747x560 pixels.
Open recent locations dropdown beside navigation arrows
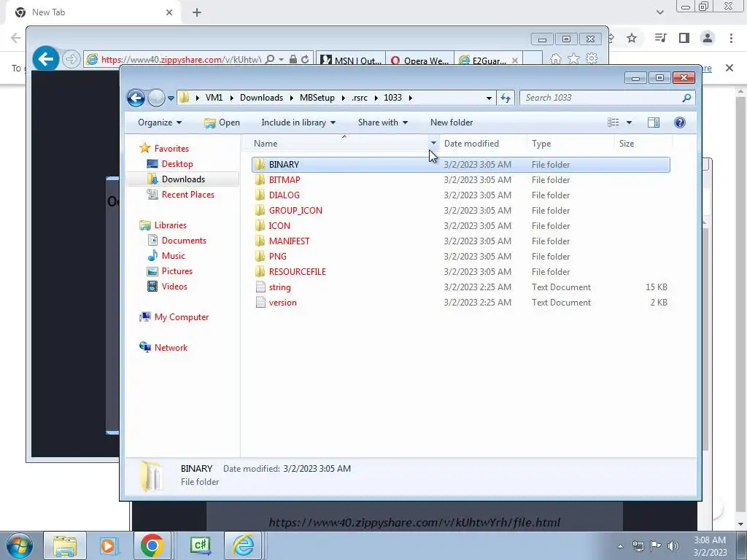point(171,98)
